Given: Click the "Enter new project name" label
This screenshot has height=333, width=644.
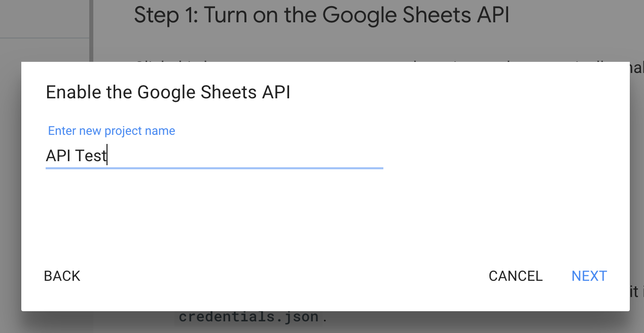Looking at the screenshot, I should click(x=112, y=131).
